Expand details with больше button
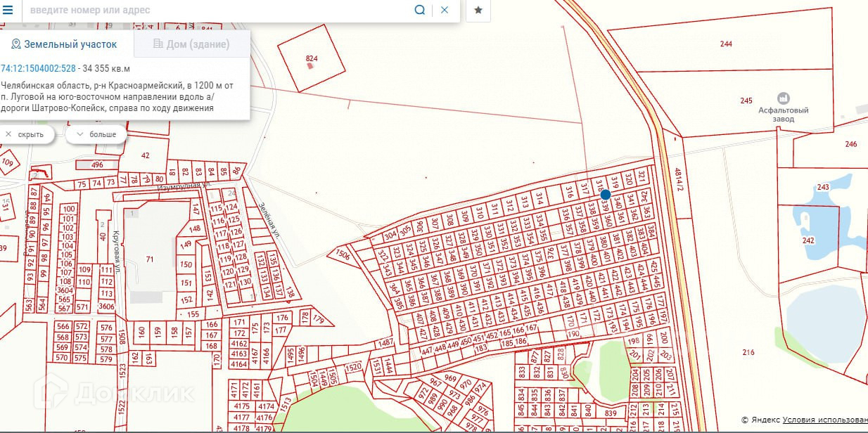This screenshot has height=433, width=868. (x=96, y=134)
